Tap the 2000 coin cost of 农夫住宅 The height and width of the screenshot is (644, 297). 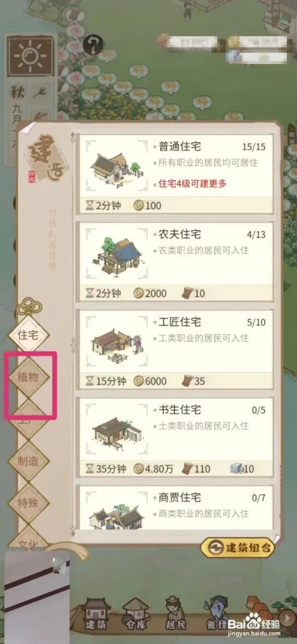[150, 293]
